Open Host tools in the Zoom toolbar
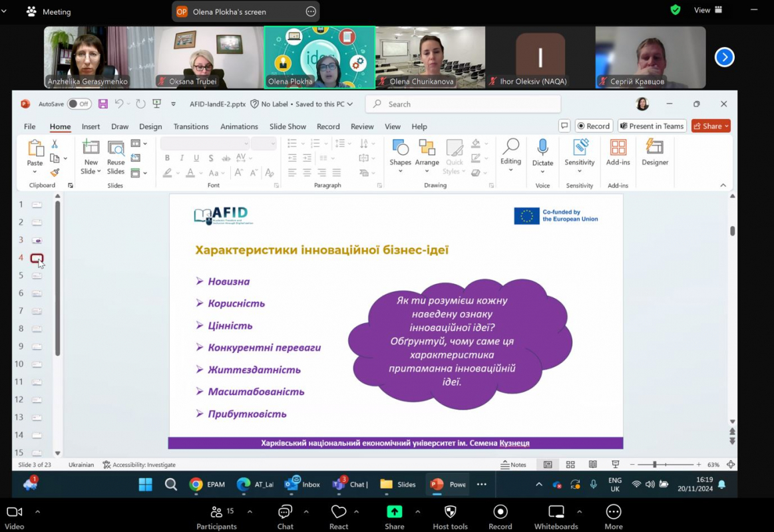774x532 pixels. (x=450, y=517)
